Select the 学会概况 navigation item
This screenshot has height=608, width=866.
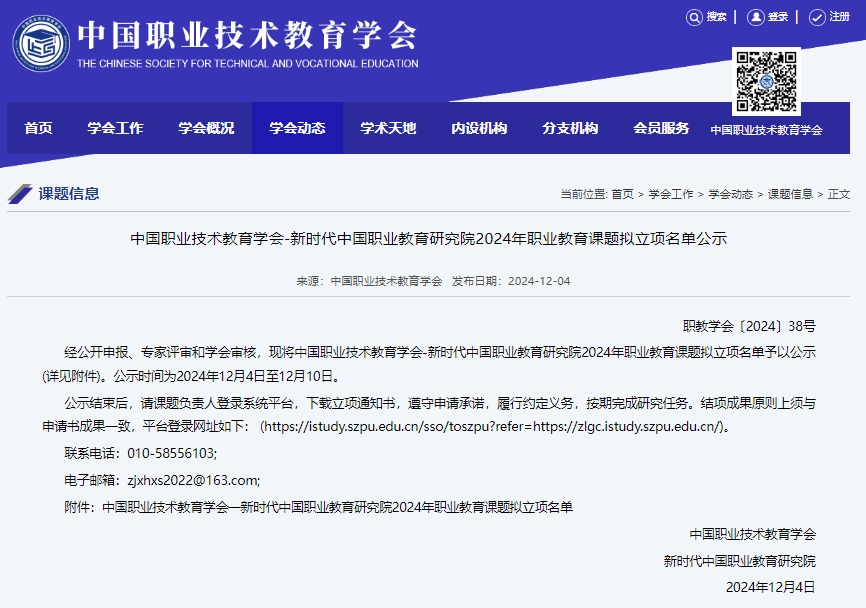(206, 128)
